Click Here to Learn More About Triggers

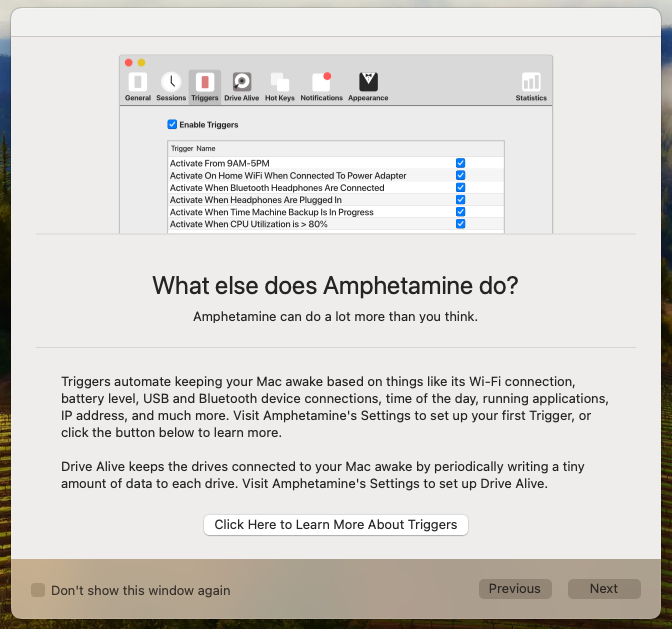click(x=336, y=525)
